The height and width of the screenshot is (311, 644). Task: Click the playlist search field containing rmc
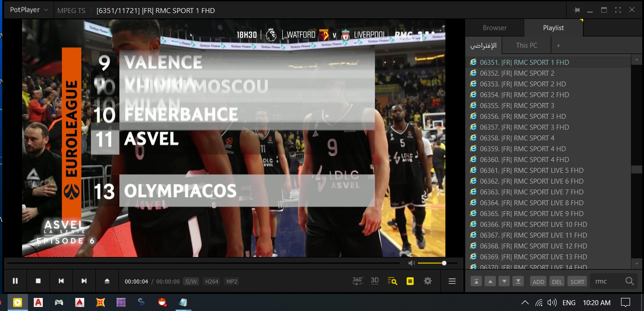607,281
